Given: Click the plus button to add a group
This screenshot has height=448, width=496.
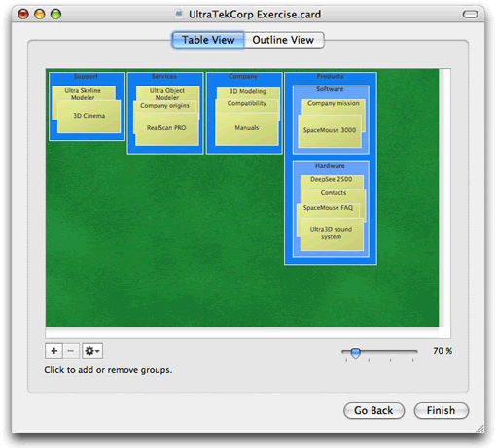Looking at the screenshot, I should (x=53, y=351).
